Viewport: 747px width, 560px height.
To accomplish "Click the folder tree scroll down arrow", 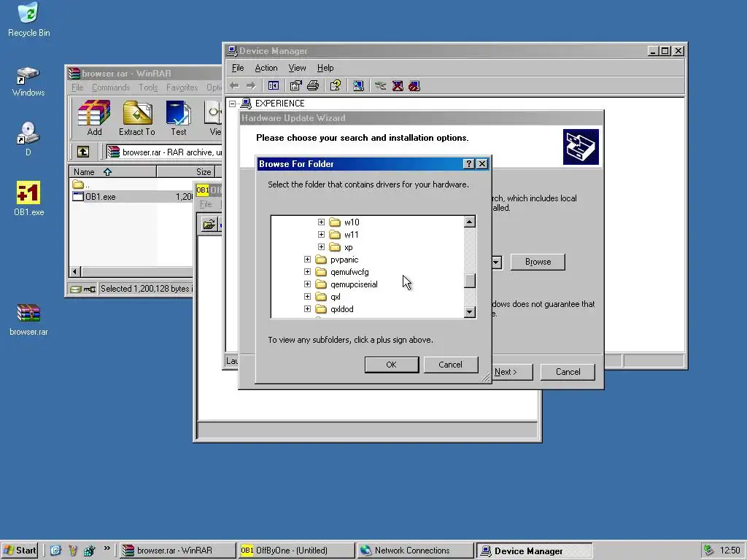I will [470, 312].
